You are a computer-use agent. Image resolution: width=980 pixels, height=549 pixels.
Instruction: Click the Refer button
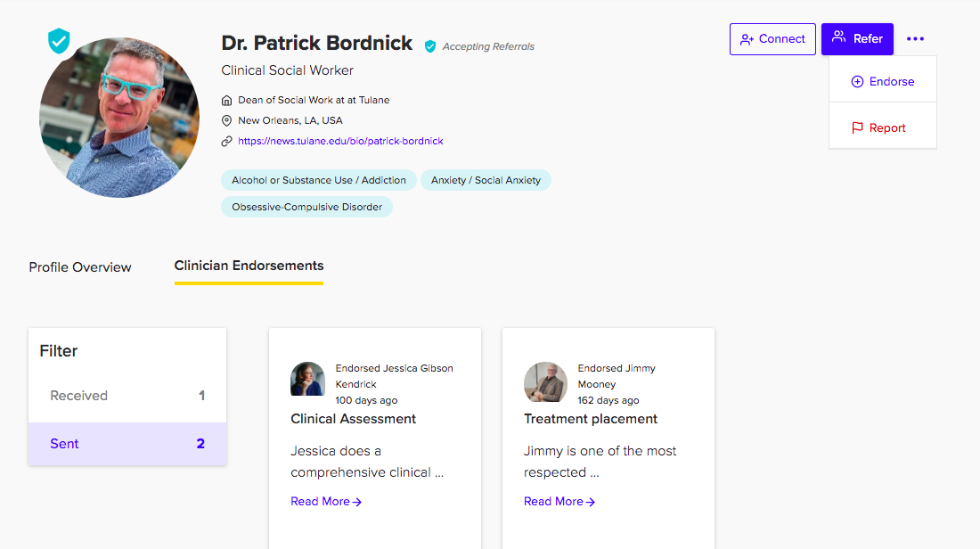coord(857,38)
